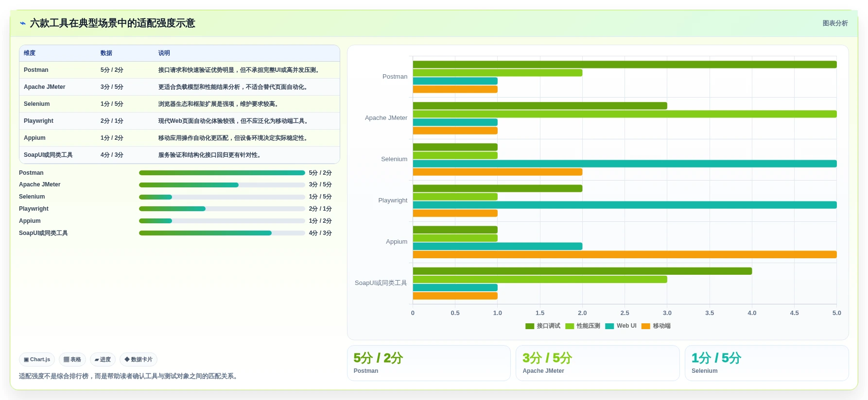Image resolution: width=868 pixels, height=400 pixels.
Task: Select the 进度 tag chip
Action: pyautogui.click(x=103, y=360)
